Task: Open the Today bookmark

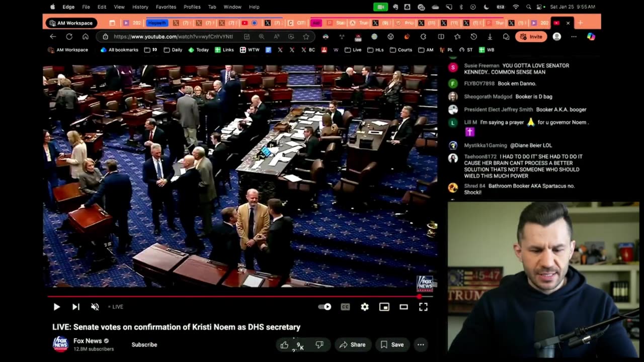Action: [198, 50]
